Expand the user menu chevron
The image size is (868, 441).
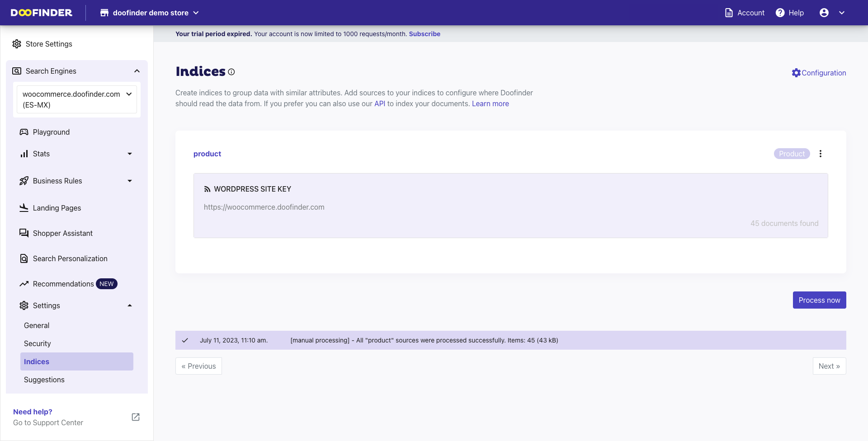click(x=842, y=13)
